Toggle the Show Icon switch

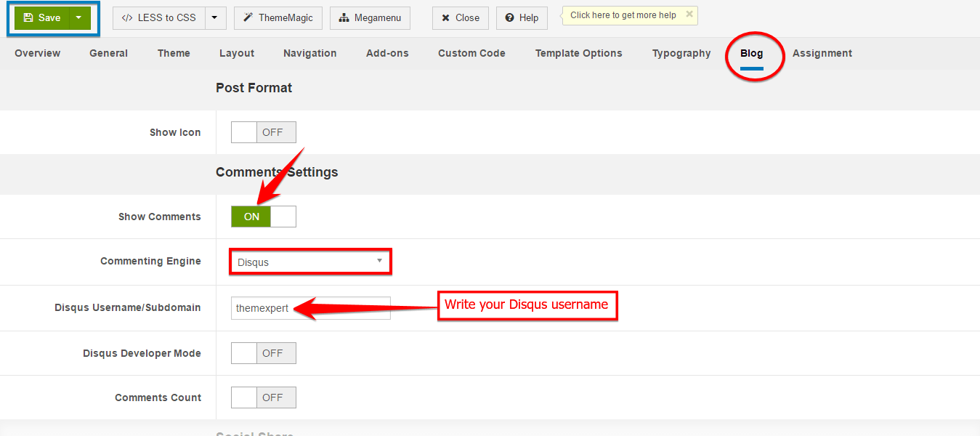[x=263, y=132]
